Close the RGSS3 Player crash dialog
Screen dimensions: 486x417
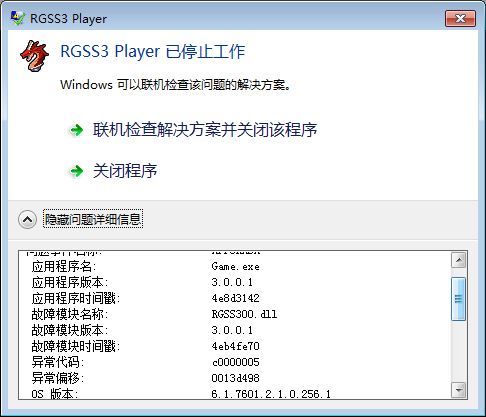[x=460, y=18]
